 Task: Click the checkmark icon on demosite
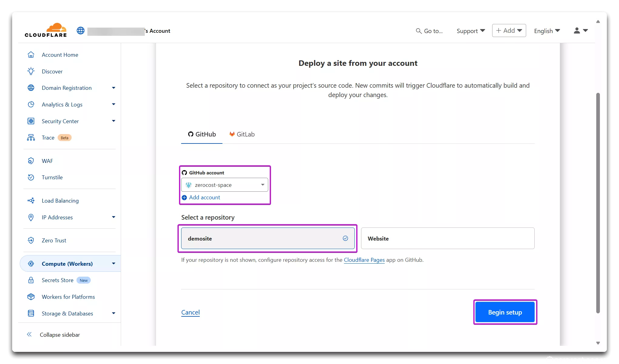[345, 238]
